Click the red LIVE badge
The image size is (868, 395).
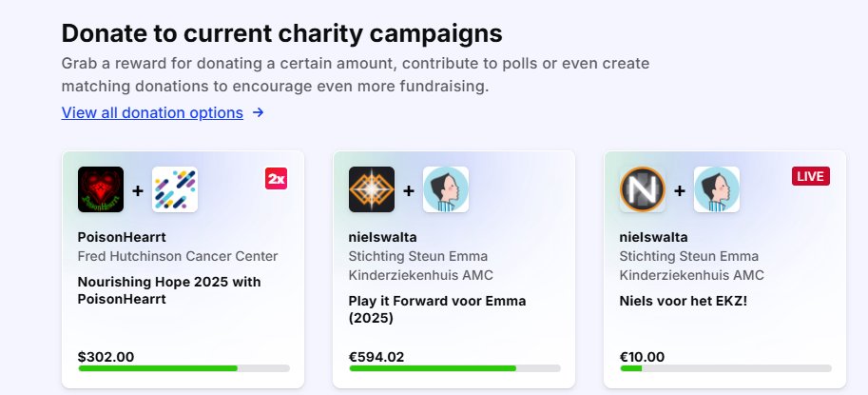pos(810,176)
